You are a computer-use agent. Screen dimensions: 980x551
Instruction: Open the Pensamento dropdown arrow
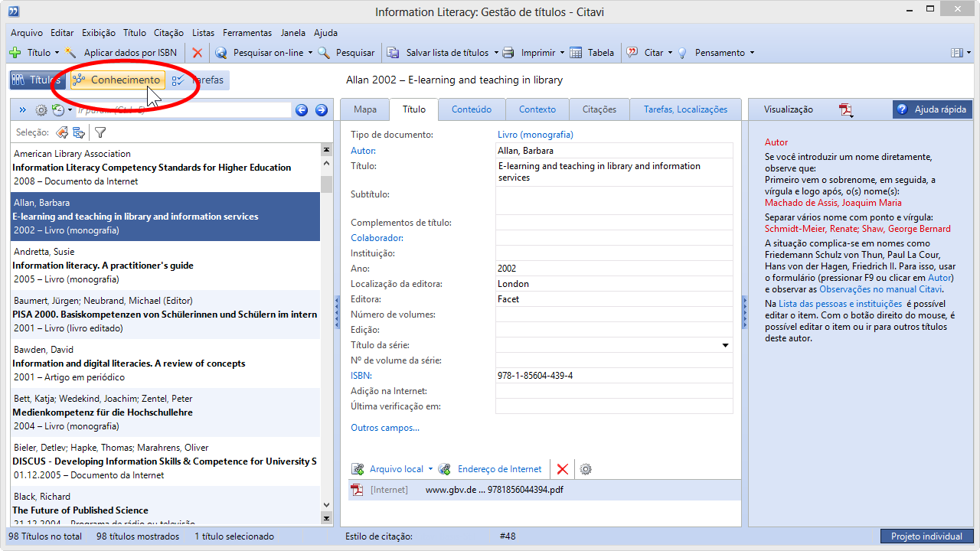752,53
